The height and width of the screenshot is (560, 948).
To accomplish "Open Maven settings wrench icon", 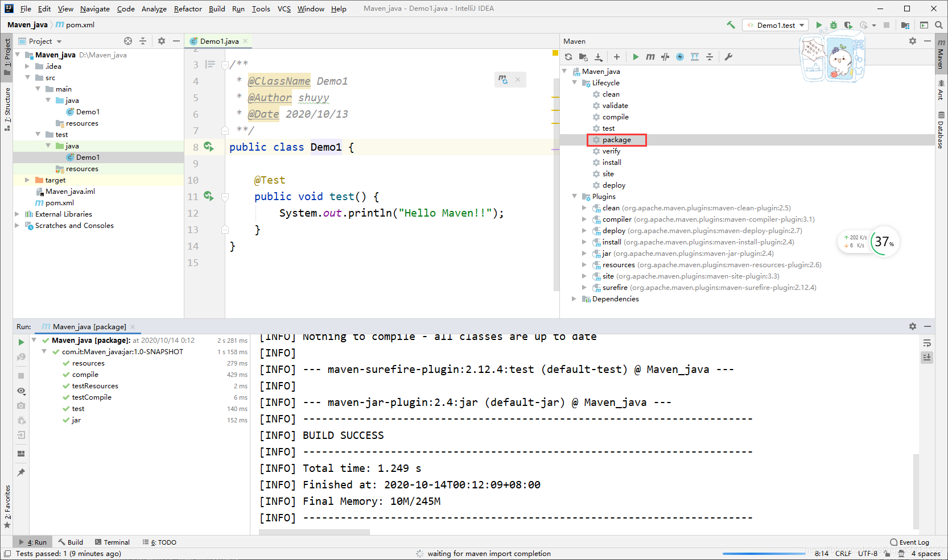I will pyautogui.click(x=728, y=57).
